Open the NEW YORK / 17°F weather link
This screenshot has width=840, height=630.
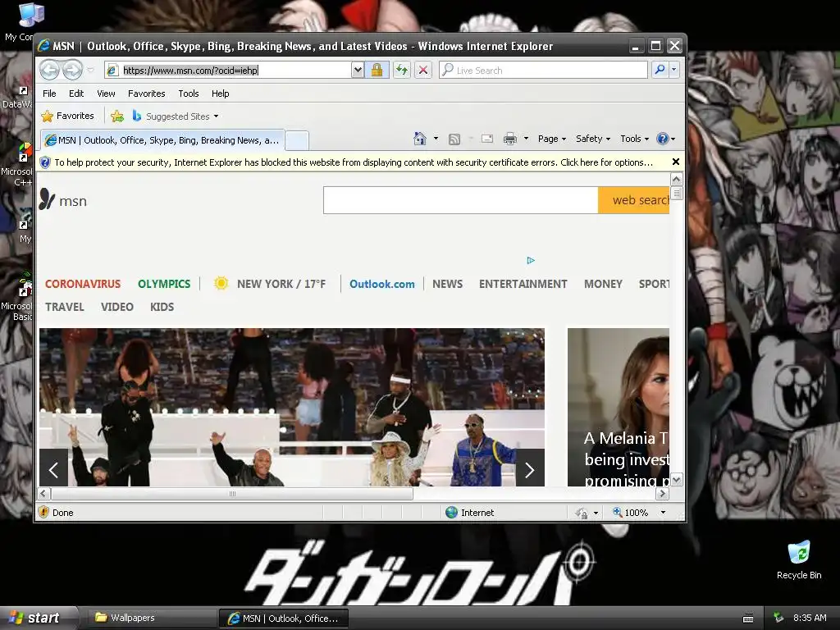269,283
